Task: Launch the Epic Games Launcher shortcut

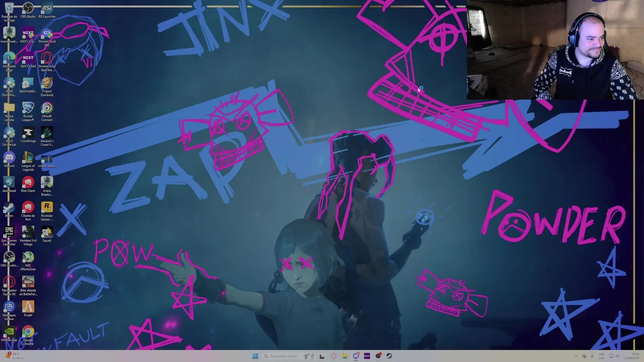Action: click(x=9, y=236)
